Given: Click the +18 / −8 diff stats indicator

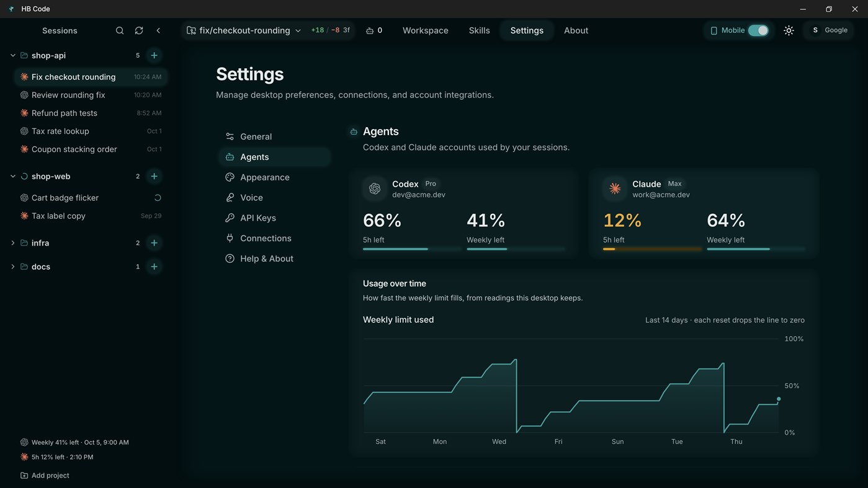Looking at the screenshot, I should [330, 30].
